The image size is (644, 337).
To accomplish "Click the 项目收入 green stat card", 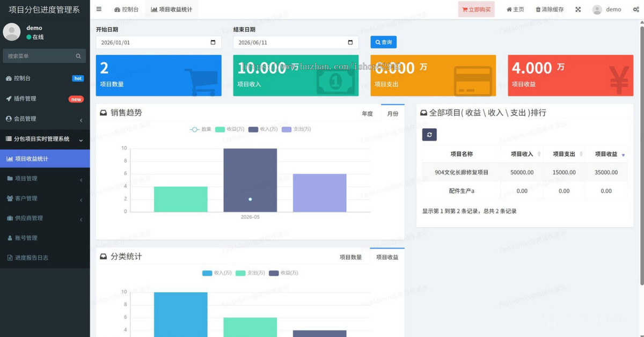I will point(296,76).
